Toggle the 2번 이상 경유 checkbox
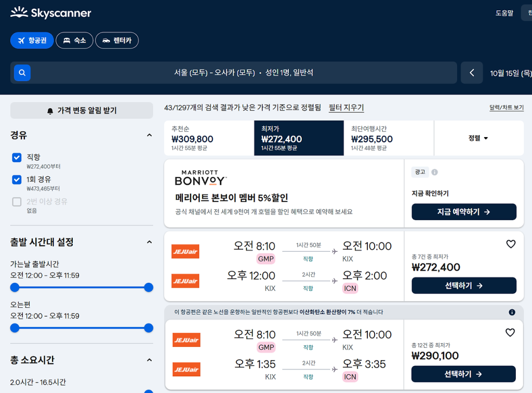 click(17, 202)
